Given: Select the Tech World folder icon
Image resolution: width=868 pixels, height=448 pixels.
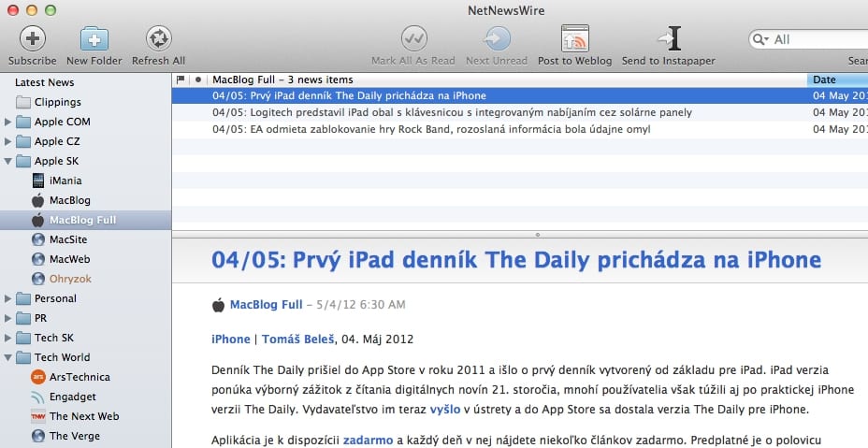Looking at the screenshot, I should 23,357.
